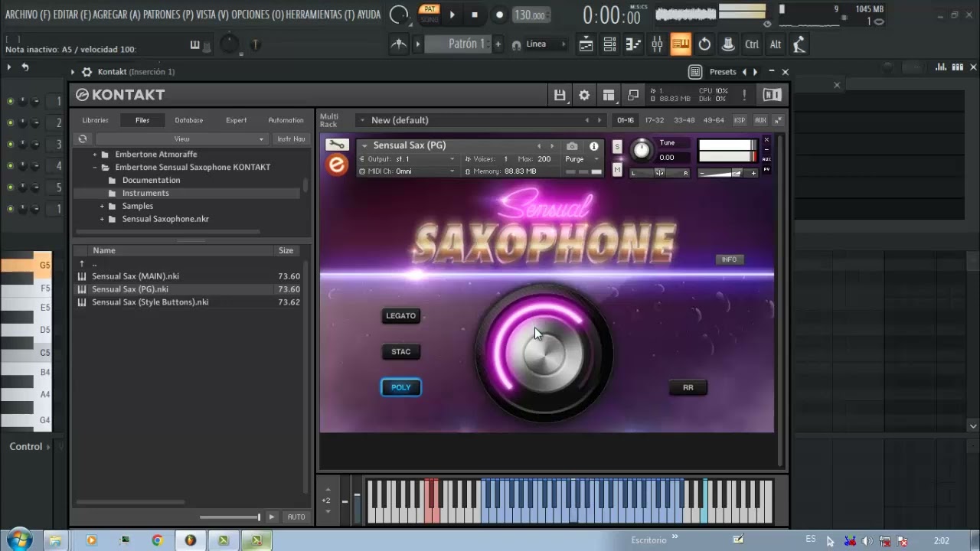Image resolution: width=980 pixels, height=551 pixels.
Task: Click the FL Studio stamp tool icon
Action: point(728,44)
